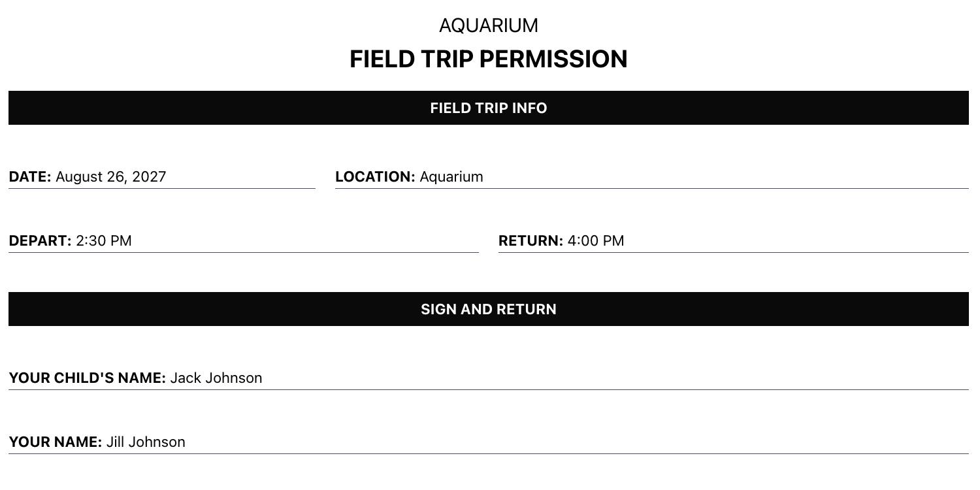Click the DATE field label

pyautogui.click(x=29, y=177)
